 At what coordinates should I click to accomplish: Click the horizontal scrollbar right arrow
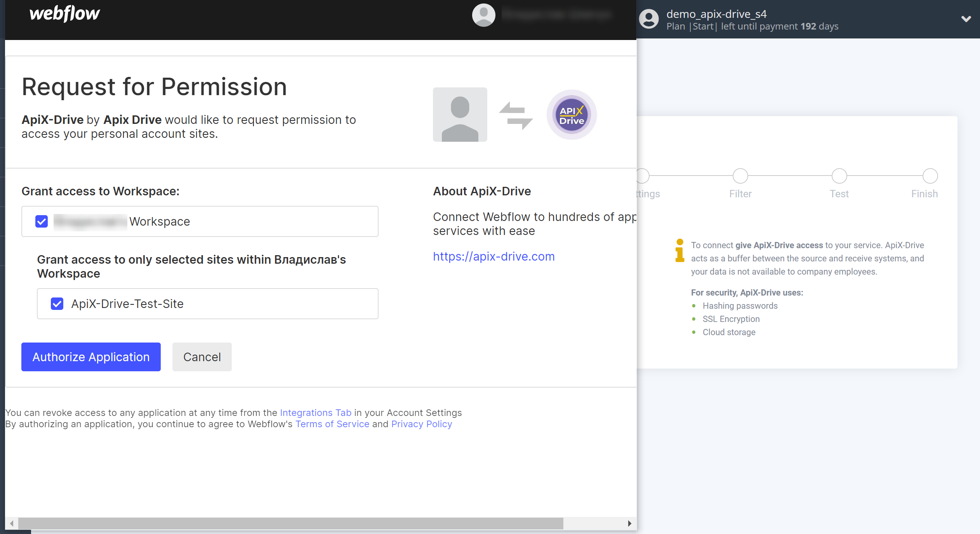(x=629, y=524)
